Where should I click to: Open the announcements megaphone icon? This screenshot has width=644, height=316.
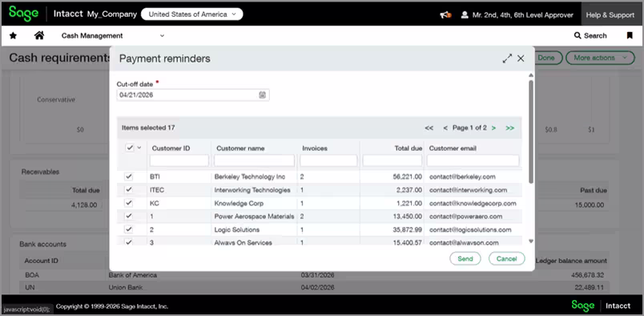pyautogui.click(x=445, y=14)
